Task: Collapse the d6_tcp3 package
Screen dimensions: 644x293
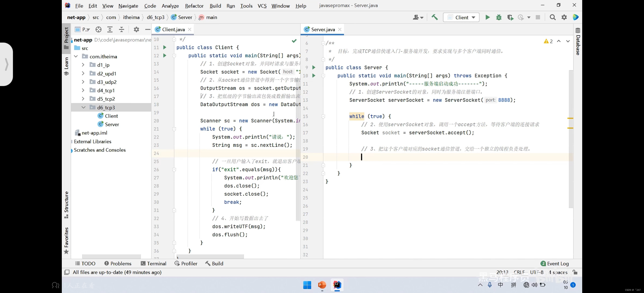Action: point(84,107)
